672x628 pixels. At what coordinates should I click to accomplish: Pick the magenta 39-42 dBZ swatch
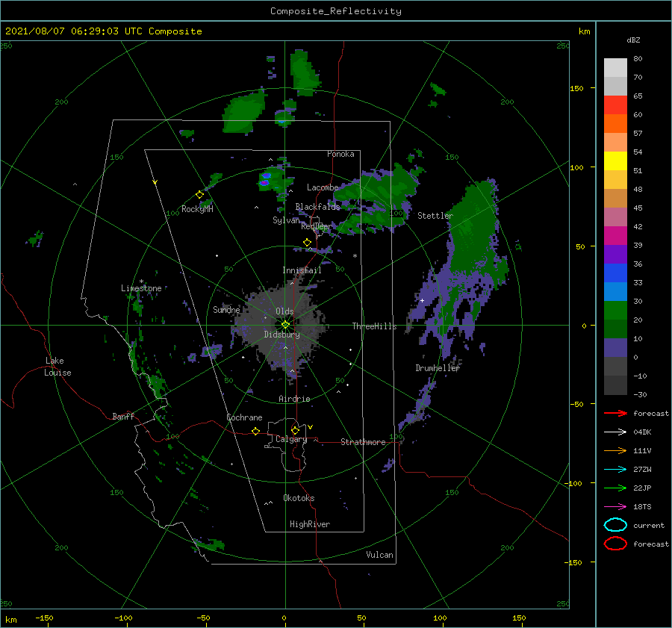coord(615,235)
